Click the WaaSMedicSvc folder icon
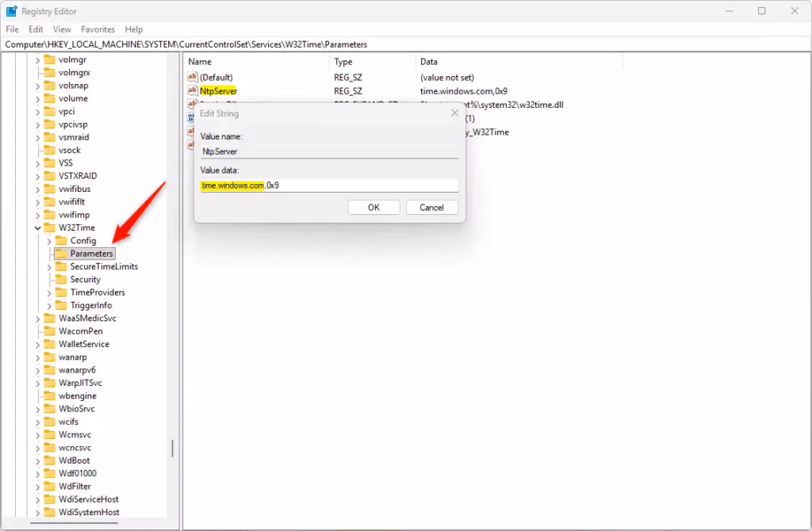The width and height of the screenshot is (812, 531). tap(50, 319)
